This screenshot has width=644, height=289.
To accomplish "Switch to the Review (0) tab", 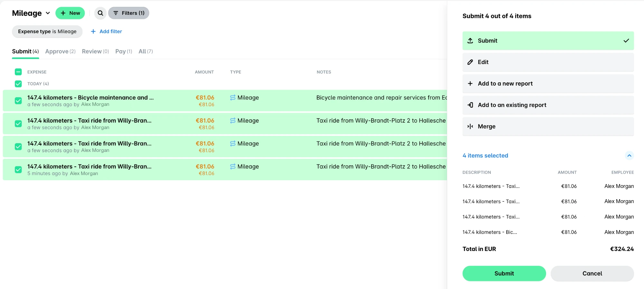I will 95,51.
